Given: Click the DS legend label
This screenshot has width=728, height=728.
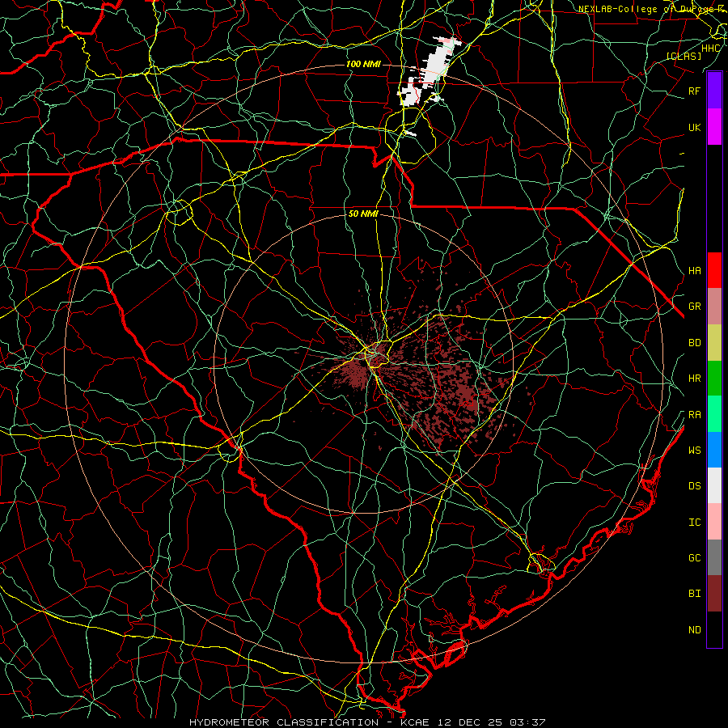Looking at the screenshot, I should click(x=695, y=486).
